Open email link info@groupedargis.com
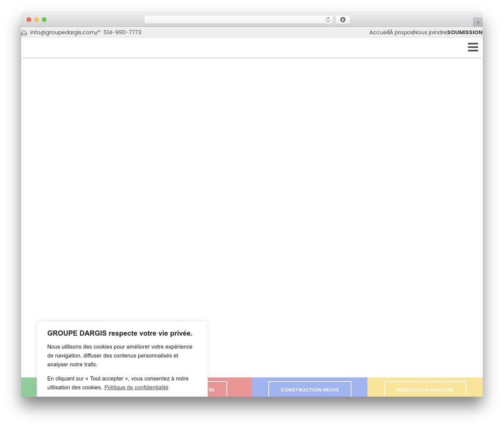Screen dimensions: 504x427 tap(63, 32)
